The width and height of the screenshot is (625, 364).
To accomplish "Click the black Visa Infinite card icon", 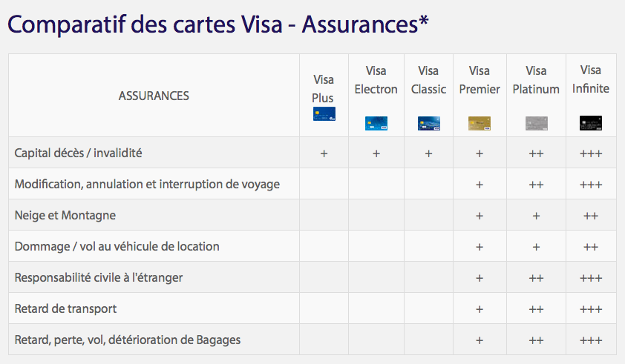I will coord(590,123).
